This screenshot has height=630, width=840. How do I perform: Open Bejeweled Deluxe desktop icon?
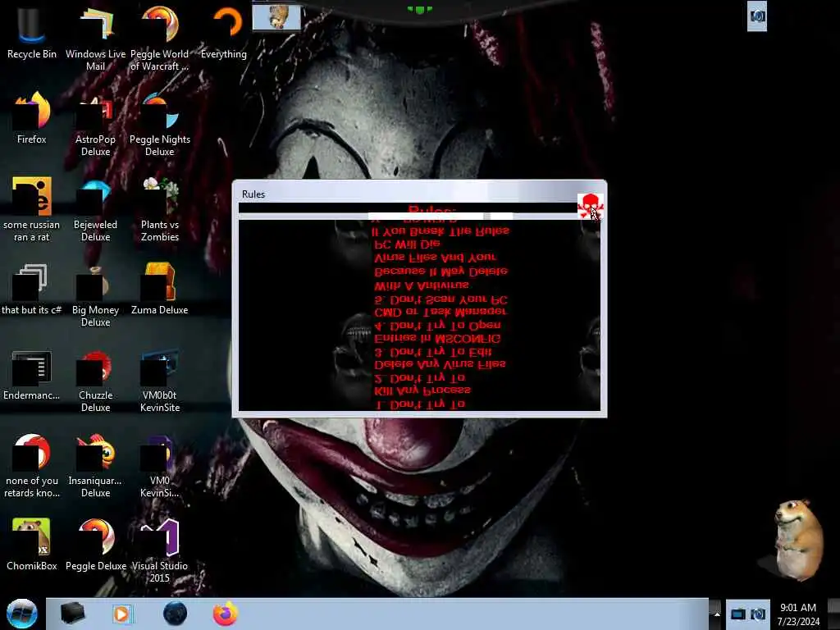[95, 209]
